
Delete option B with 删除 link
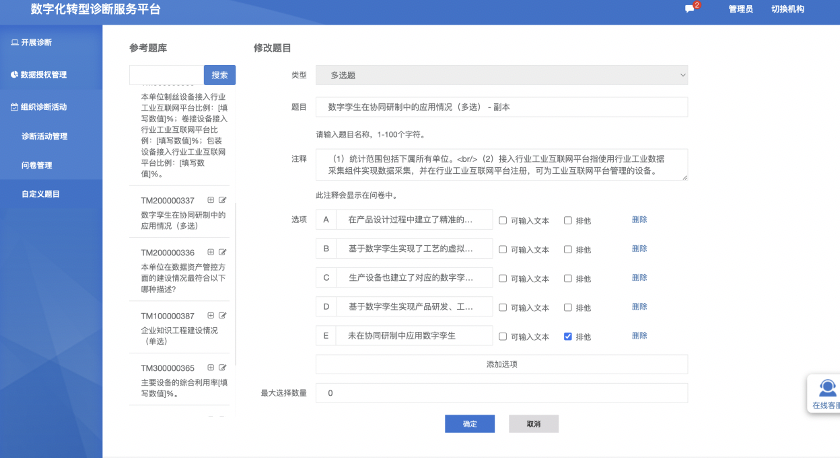pyautogui.click(x=639, y=249)
